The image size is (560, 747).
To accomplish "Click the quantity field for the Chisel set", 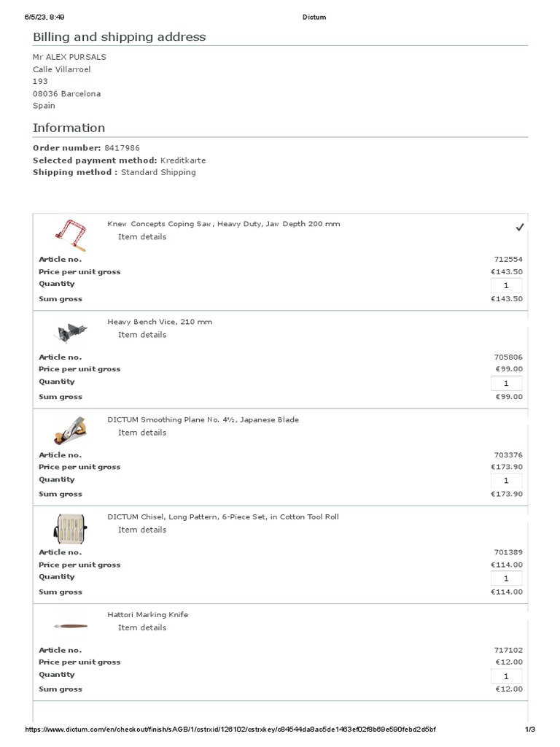I will click(506, 578).
